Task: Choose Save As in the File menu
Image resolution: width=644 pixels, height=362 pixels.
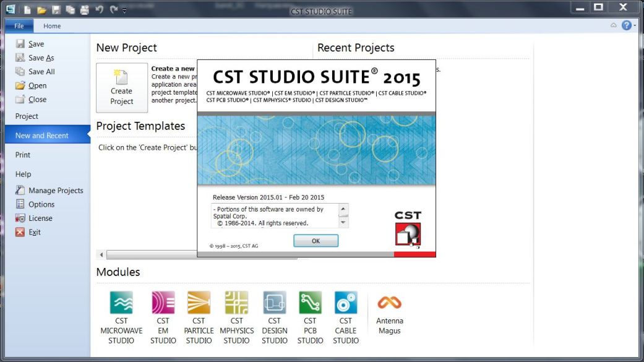Action: [35, 58]
